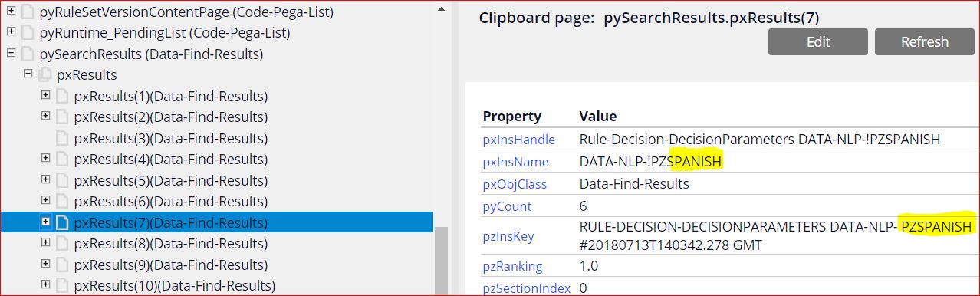Click page-list icon of pxResults

45,75
